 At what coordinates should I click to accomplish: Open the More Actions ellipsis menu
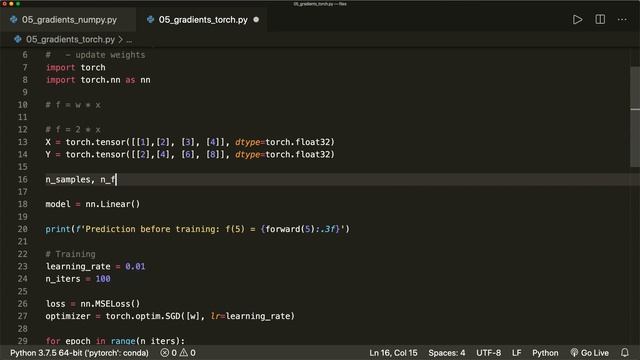pyautogui.click(x=622, y=20)
